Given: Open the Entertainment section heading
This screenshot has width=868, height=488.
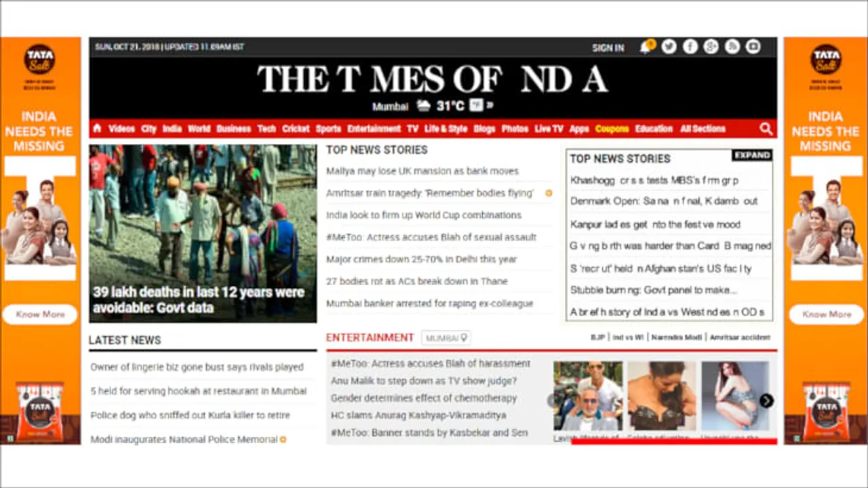Looking at the screenshot, I should point(370,337).
